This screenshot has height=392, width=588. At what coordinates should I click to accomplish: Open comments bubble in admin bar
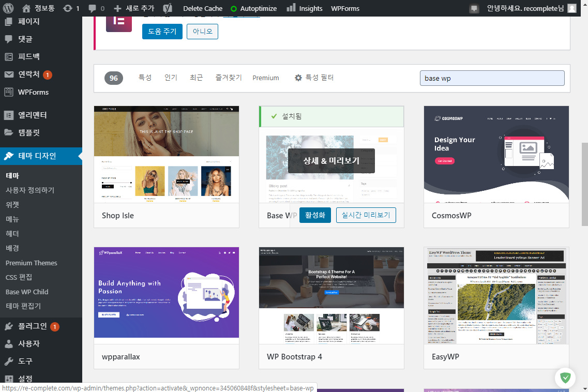tap(92, 8)
